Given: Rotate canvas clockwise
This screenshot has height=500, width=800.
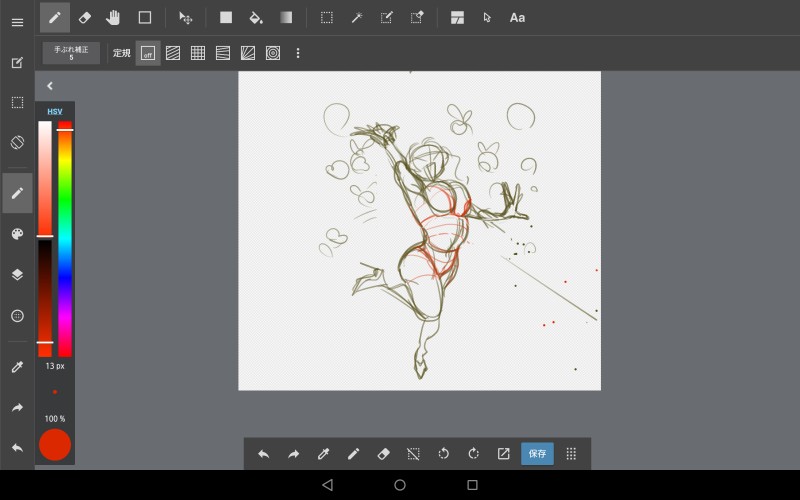Looking at the screenshot, I should pos(473,454).
